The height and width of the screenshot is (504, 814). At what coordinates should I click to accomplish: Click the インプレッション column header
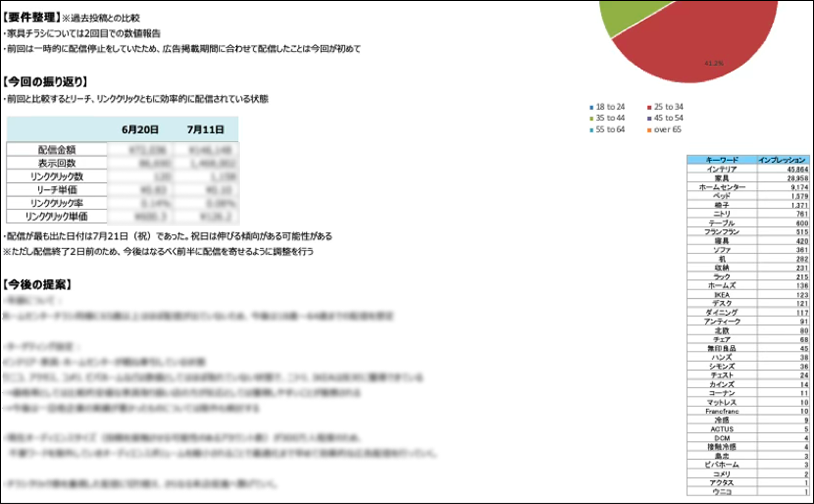coord(782,160)
